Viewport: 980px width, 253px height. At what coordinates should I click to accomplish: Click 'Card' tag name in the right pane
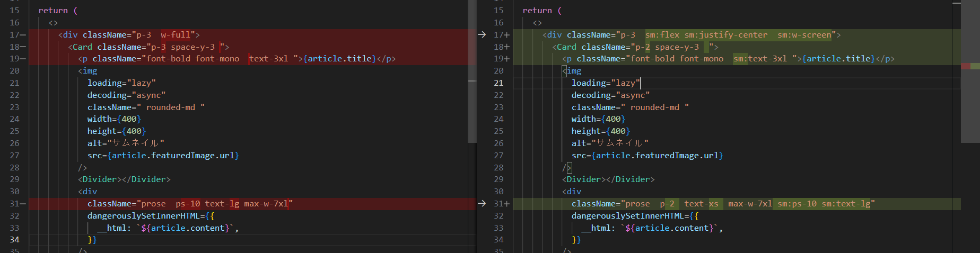pyautogui.click(x=567, y=47)
